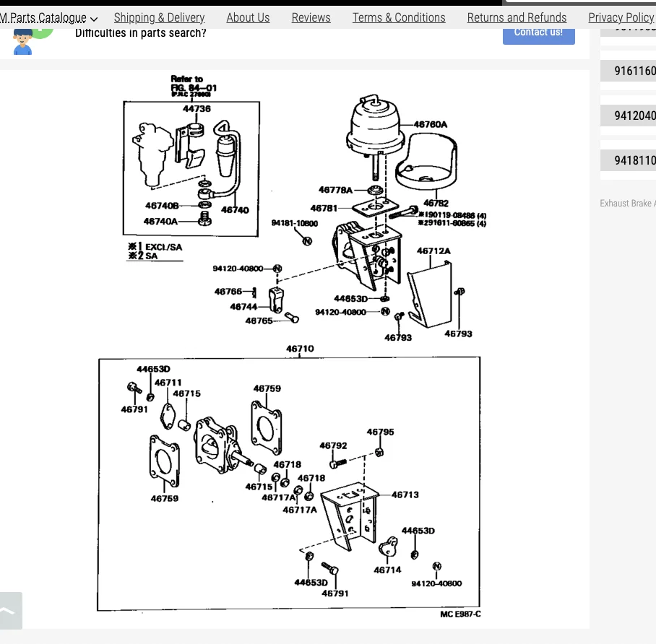Click part label 44736 in diagram
Viewport: 656px width, 644px height.
197,109
